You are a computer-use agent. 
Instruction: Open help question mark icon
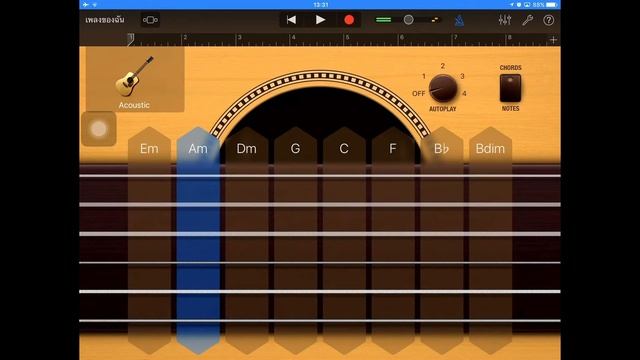549,20
